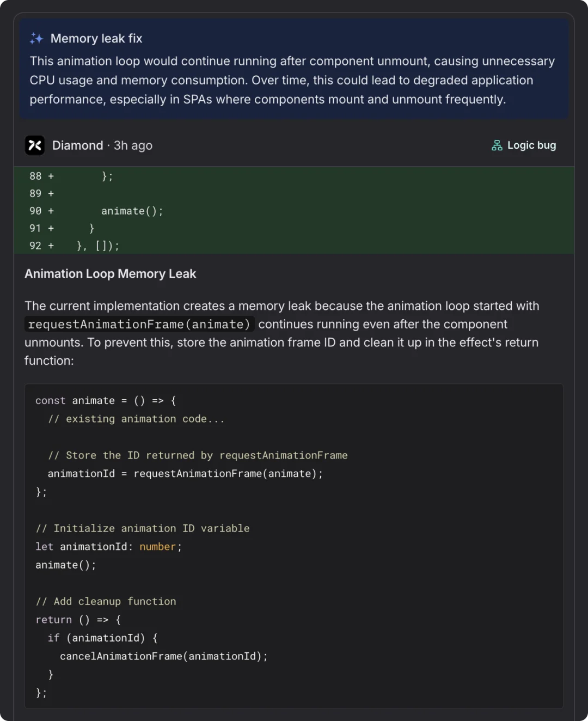Select the inline requestAnimationFrame(animate) code snippet
Image resolution: width=588 pixels, height=721 pixels.
click(x=139, y=324)
